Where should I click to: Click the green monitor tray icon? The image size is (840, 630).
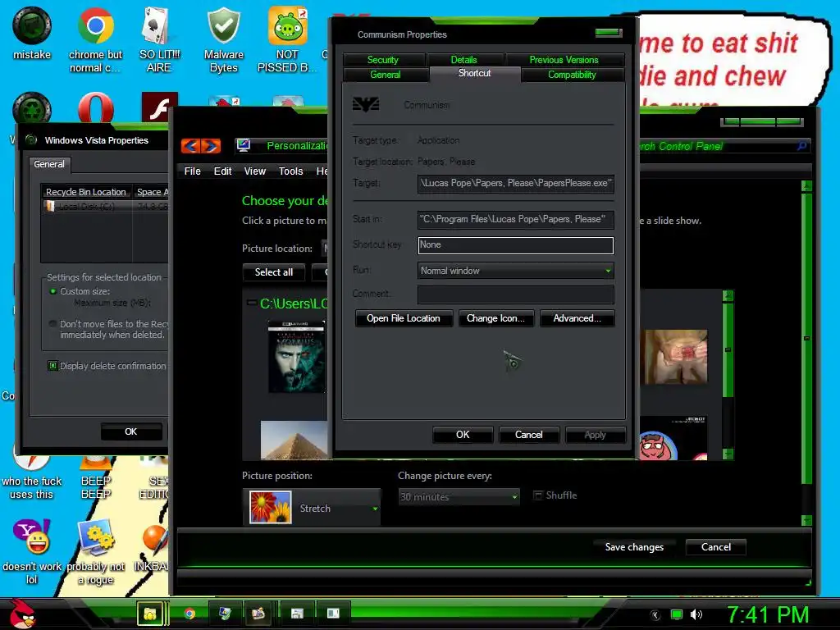[677, 615]
